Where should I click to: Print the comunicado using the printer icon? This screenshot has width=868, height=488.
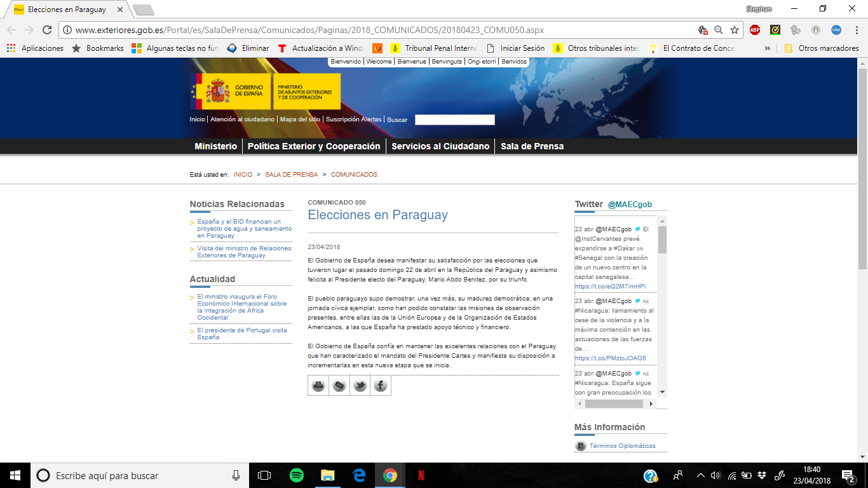[x=318, y=386]
